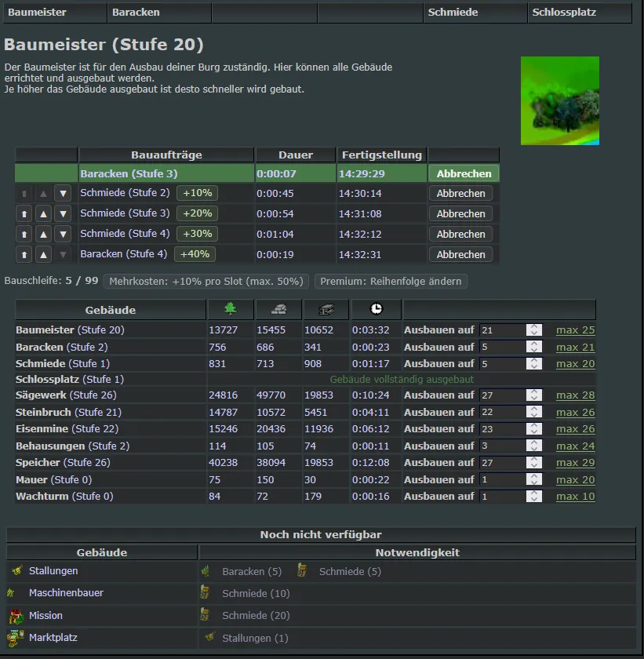Adjust the Baumeister target level stepper
Image resolution: width=644 pixels, height=659 pixels.
[x=534, y=330]
